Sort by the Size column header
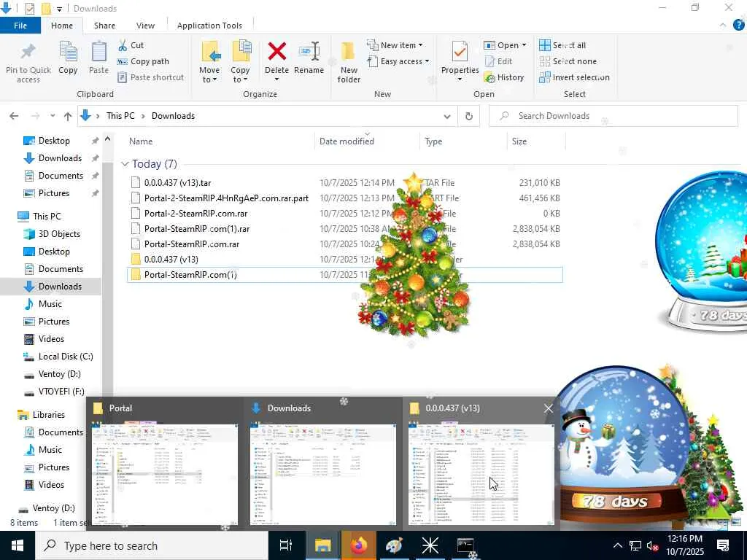The height and width of the screenshot is (560, 747). coord(519,141)
